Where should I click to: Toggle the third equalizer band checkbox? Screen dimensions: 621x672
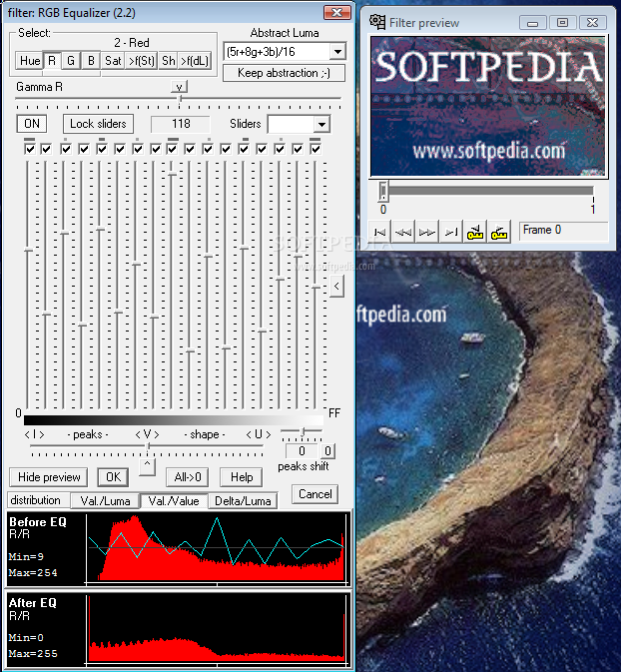click(66, 149)
